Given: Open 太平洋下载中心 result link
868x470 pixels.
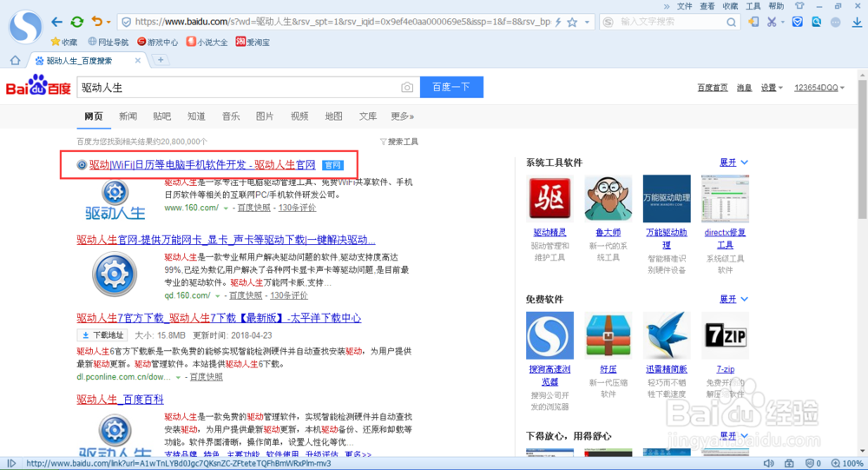Looking at the screenshot, I should pyautogui.click(x=219, y=318).
